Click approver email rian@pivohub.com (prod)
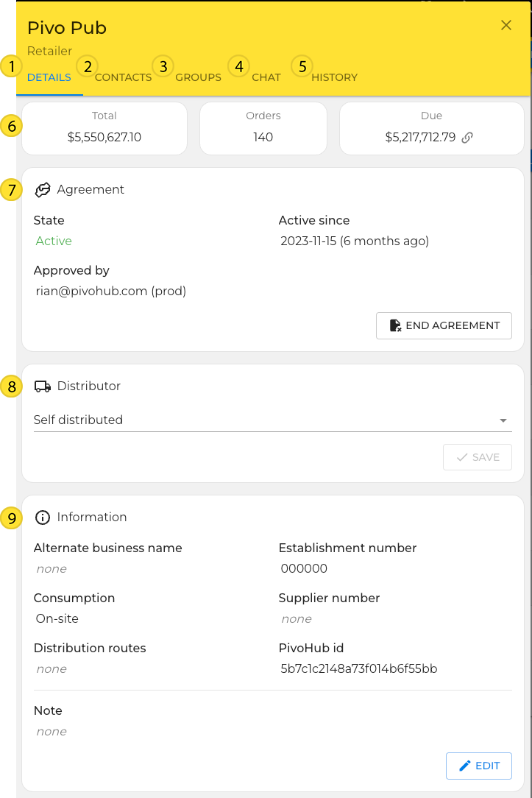This screenshot has width=532, height=798. [x=111, y=291]
